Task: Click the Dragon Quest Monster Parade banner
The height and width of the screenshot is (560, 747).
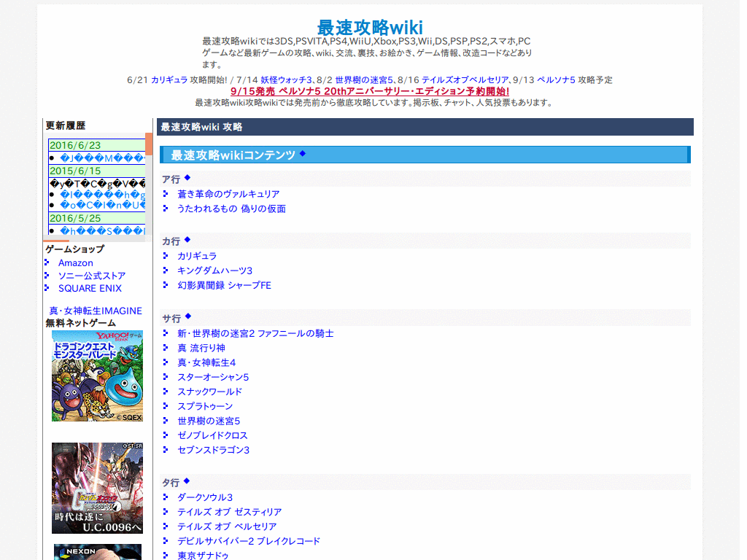Action: click(97, 376)
